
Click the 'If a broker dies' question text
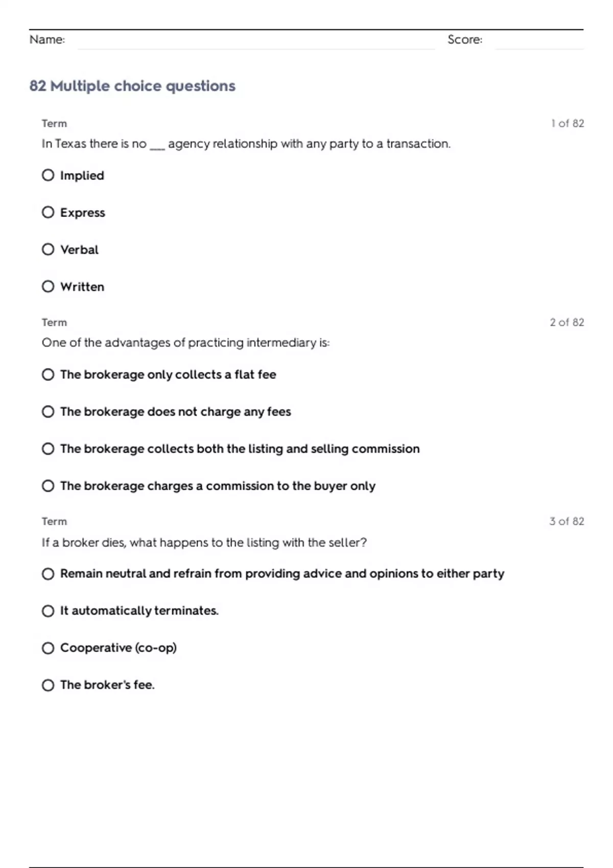click(204, 542)
